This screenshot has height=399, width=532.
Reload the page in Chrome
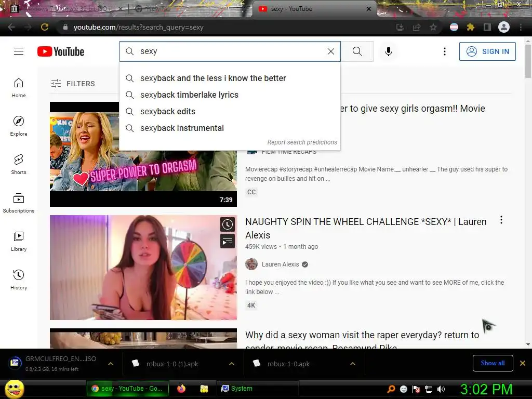[x=45, y=27]
